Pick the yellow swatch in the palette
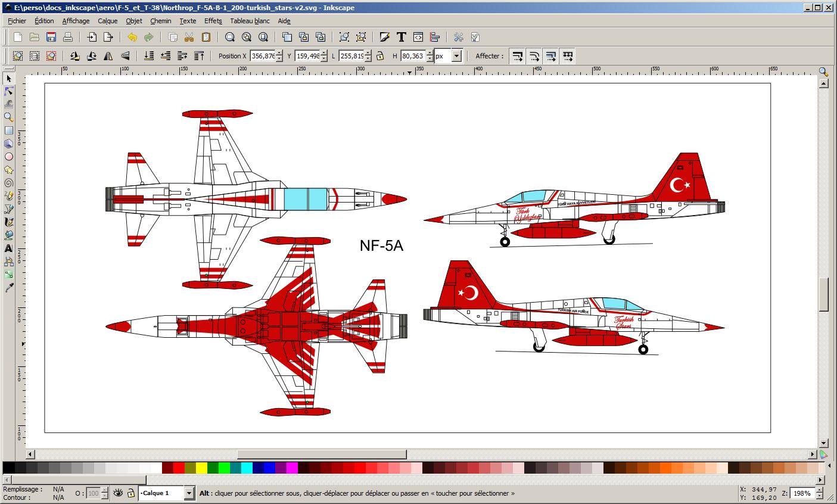Viewport: 837px width, 504px height. (201, 468)
